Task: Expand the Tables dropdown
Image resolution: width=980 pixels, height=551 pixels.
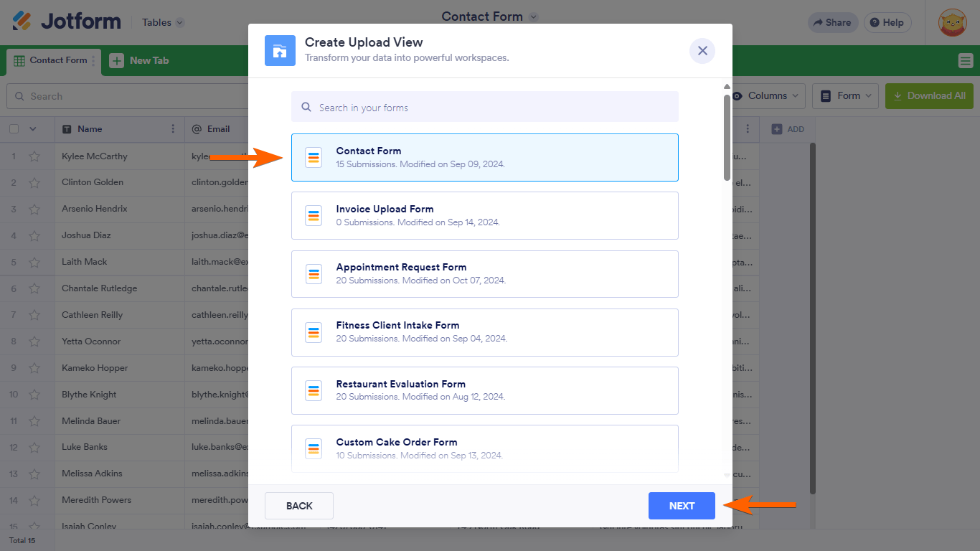Action: (x=163, y=22)
